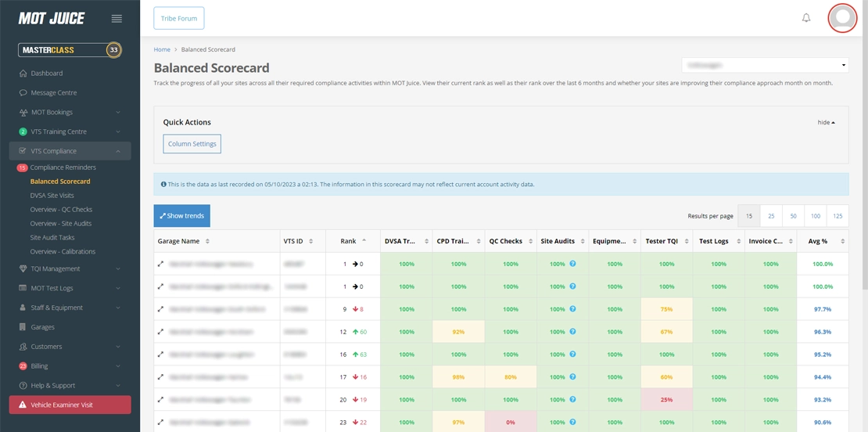The image size is (868, 432).
Task: Expand the MOT Test Logs chevron
Action: [118, 288]
